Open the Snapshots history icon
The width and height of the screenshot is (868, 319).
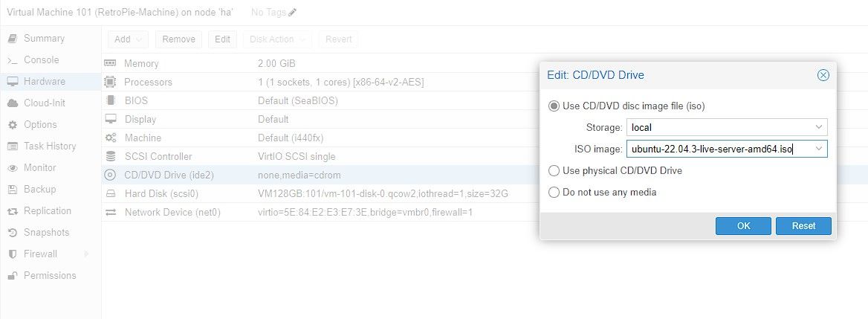[x=12, y=233]
